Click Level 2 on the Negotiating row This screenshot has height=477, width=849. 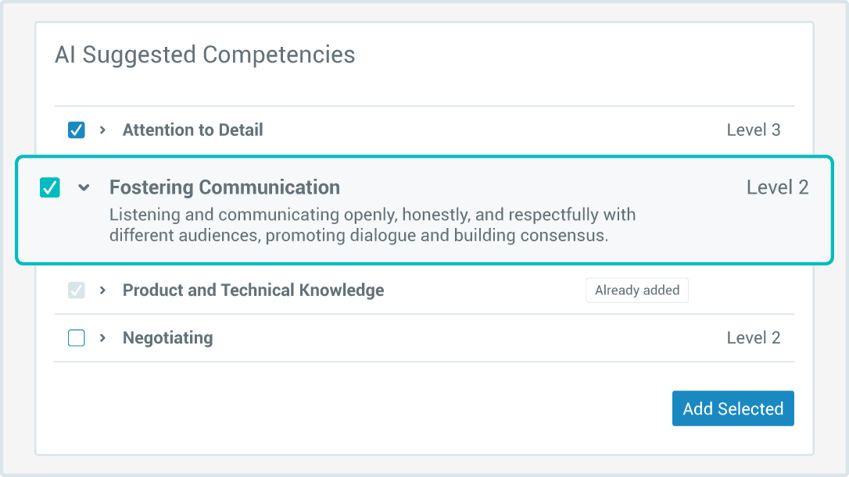coord(753,338)
